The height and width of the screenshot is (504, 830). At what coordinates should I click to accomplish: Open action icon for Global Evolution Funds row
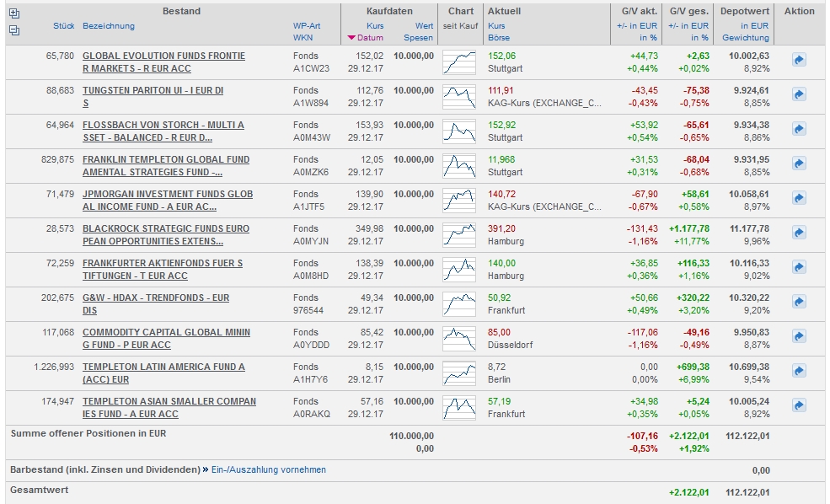[x=799, y=60]
